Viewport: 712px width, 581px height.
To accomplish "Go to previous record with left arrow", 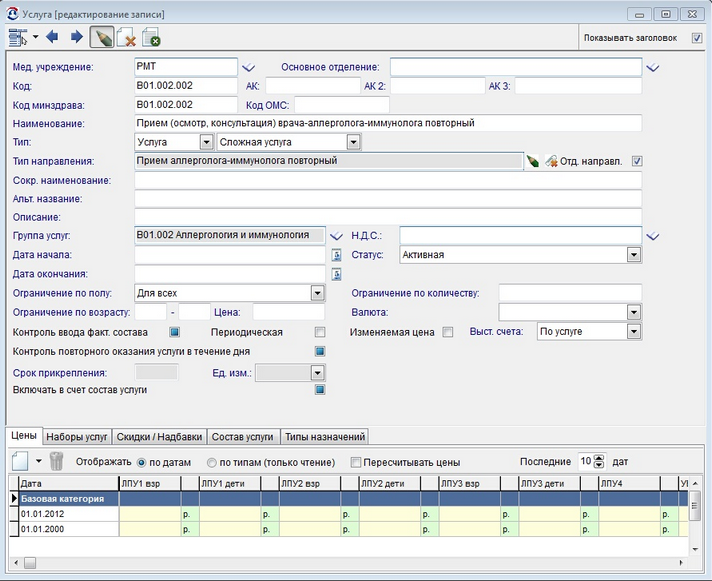I will point(53,36).
